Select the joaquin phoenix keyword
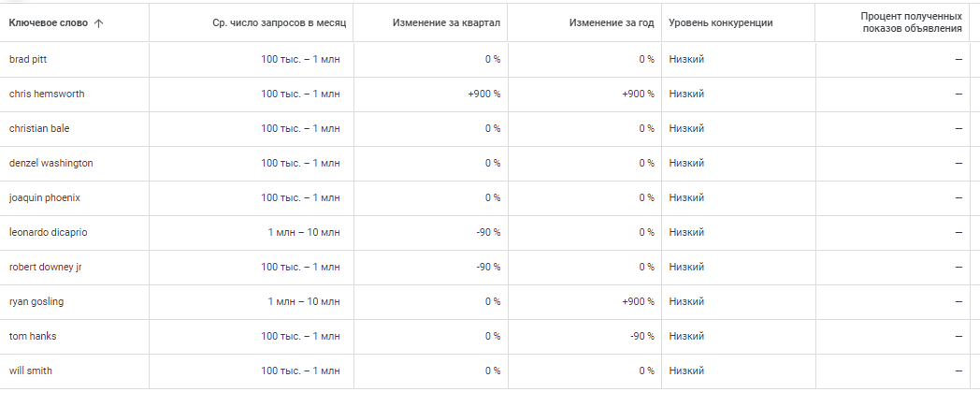This screenshot has height=407, width=980. coord(45,197)
